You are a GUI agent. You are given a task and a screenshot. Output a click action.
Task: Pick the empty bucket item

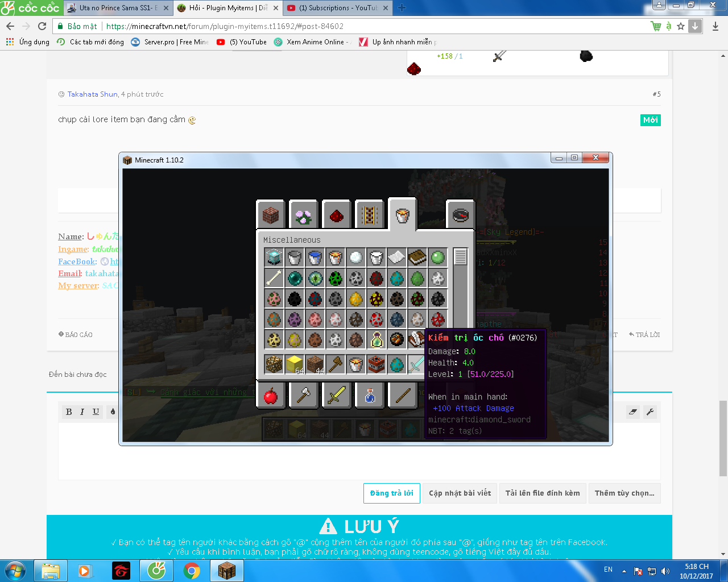(295, 257)
